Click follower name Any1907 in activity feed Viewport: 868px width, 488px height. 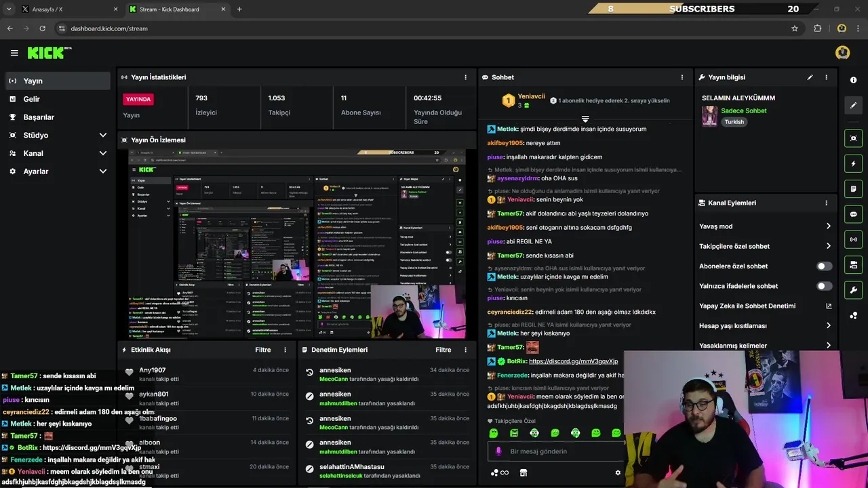point(153,370)
